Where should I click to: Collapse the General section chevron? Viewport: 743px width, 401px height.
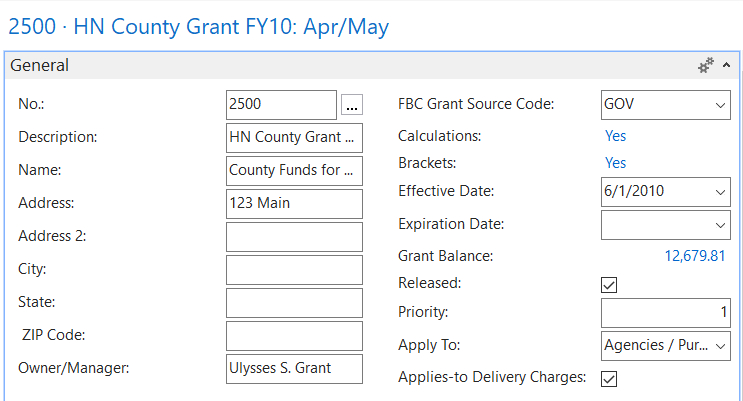pyautogui.click(x=729, y=65)
